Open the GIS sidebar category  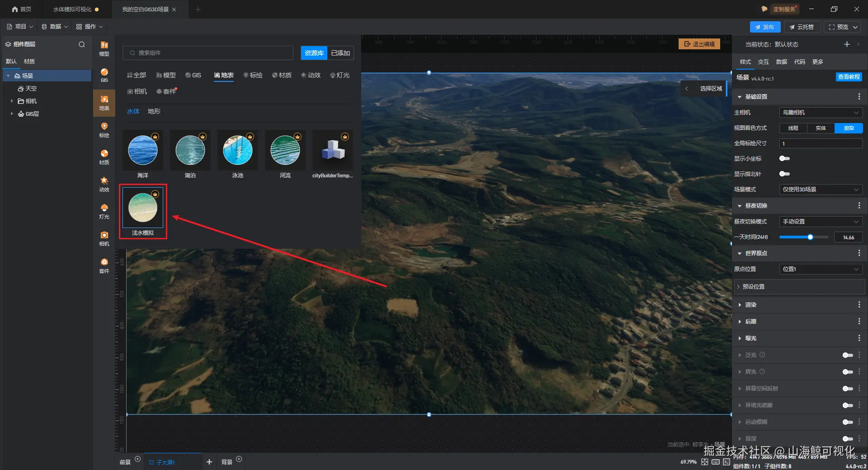click(104, 75)
